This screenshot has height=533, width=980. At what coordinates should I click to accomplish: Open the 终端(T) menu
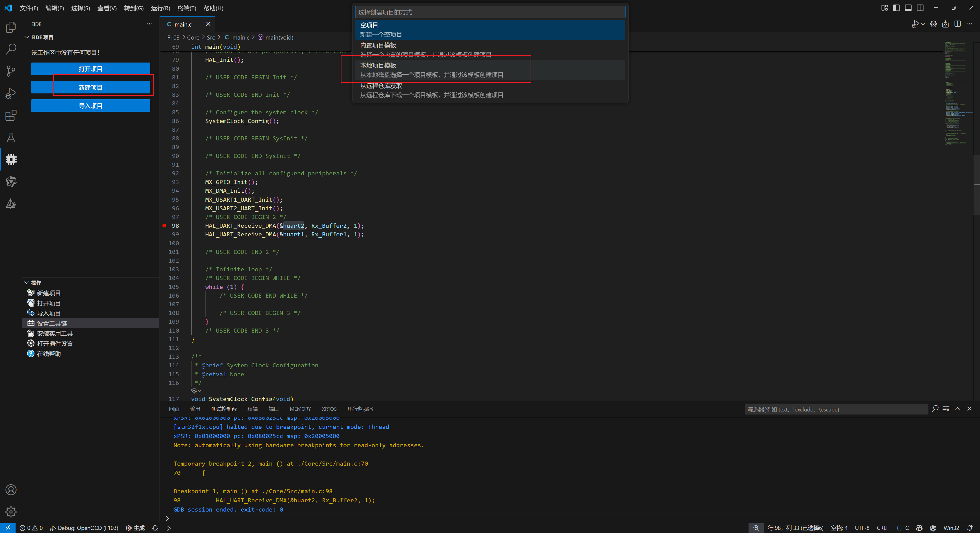[x=187, y=8]
